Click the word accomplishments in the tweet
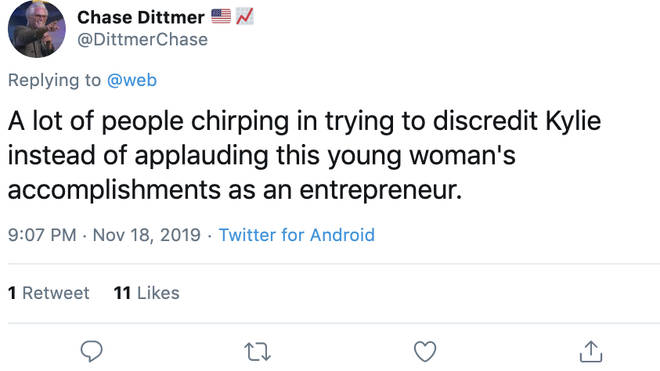This screenshot has height=371, width=660. pyautogui.click(x=114, y=190)
